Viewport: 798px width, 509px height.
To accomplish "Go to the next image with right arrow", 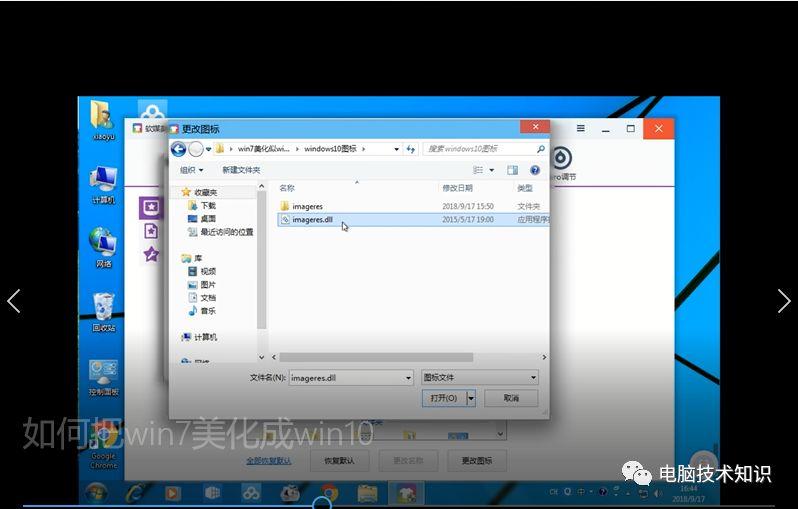I will tap(784, 301).
